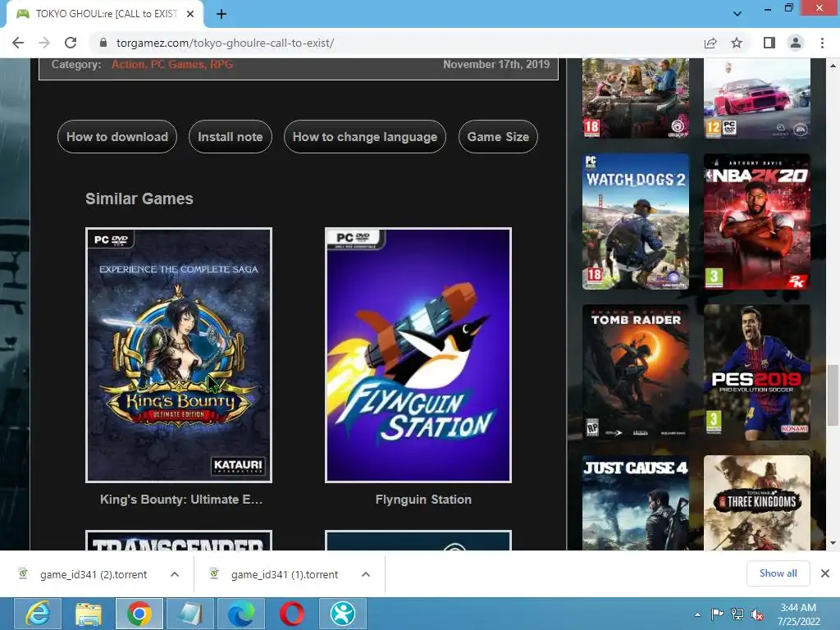Open the Flynguin Station cover
The height and width of the screenshot is (630, 840).
click(x=418, y=355)
